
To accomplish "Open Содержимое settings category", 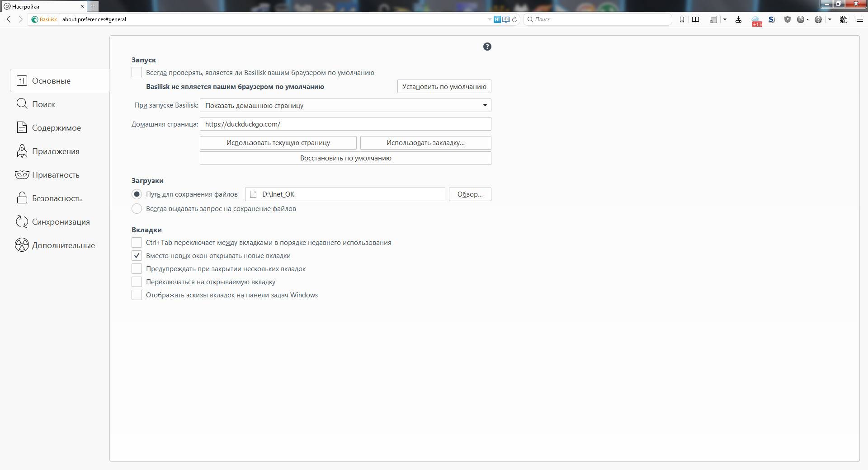I will click(x=60, y=127).
